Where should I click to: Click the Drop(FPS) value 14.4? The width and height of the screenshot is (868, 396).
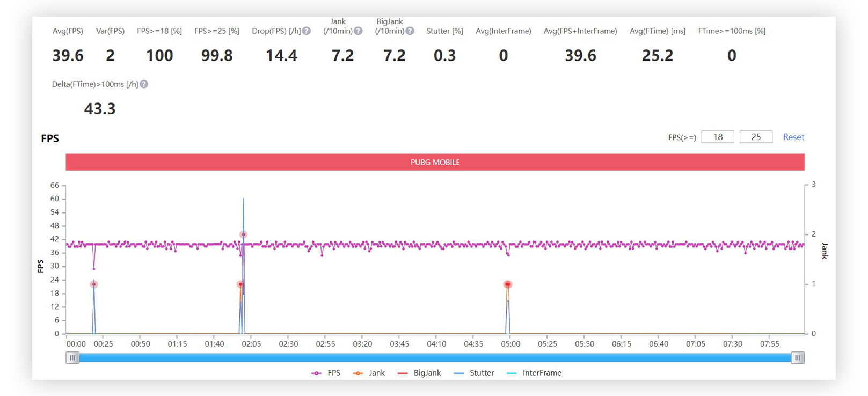coord(281,55)
